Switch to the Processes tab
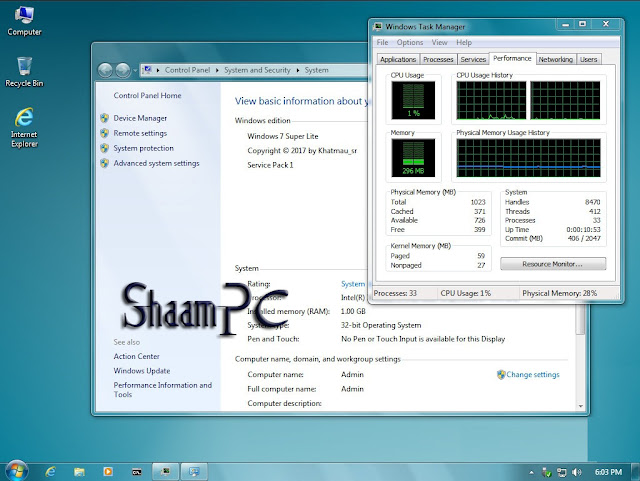Screen dimensions: 640x481 click(x=438, y=59)
